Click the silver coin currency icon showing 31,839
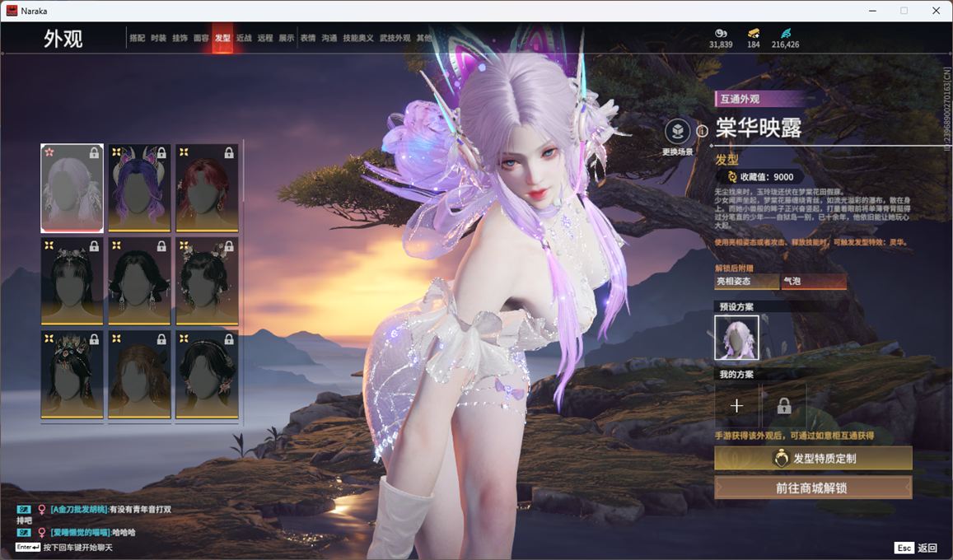Image resolution: width=953 pixels, height=560 pixels. (x=720, y=33)
